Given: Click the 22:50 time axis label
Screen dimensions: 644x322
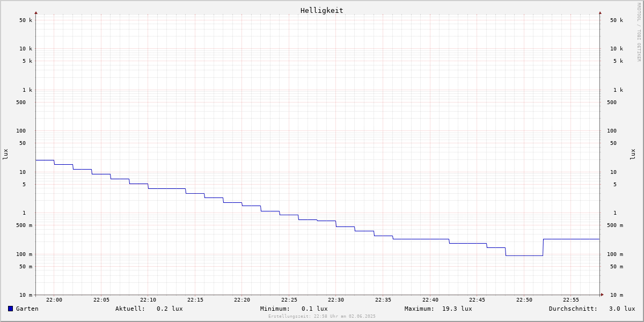Looking at the screenshot, I should 524,300.
